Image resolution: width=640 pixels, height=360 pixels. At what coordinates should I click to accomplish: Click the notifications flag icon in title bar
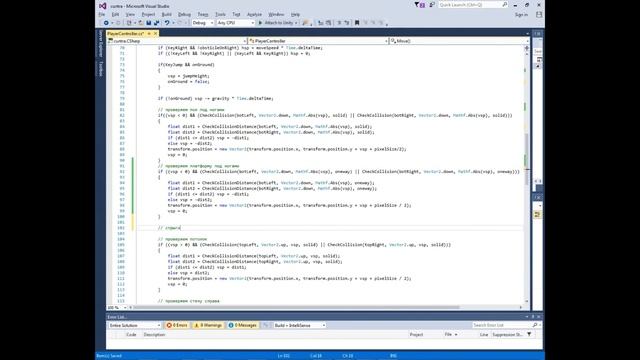click(419, 5)
